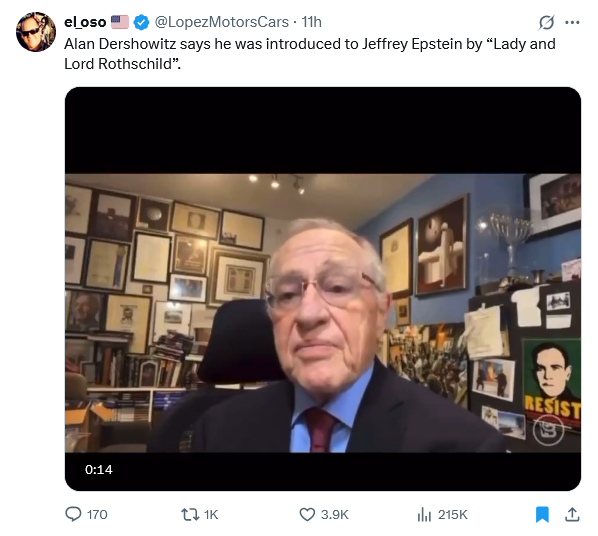Click the reply comment icon
This screenshot has height=536, width=598.
click(x=73, y=514)
